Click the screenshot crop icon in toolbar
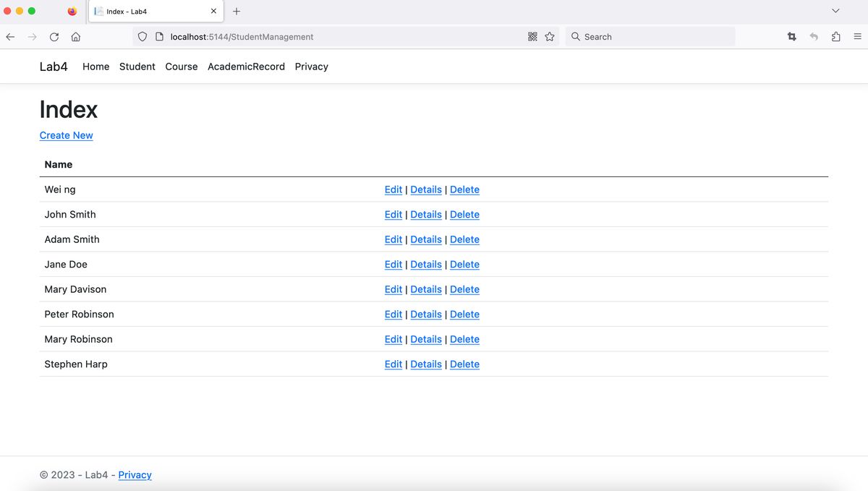The height and width of the screenshot is (491, 868). tap(792, 37)
